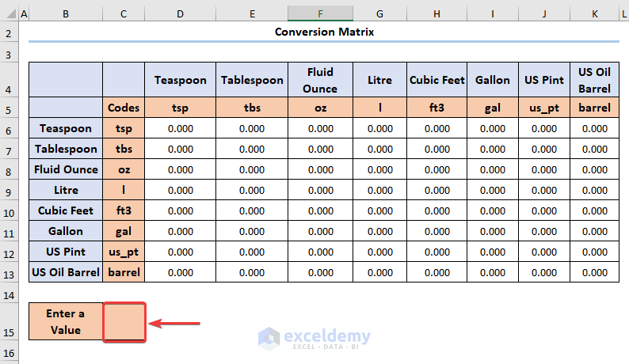Image resolution: width=629 pixels, height=364 pixels.
Task: Click Litre row value under Litre column
Action: click(380, 190)
